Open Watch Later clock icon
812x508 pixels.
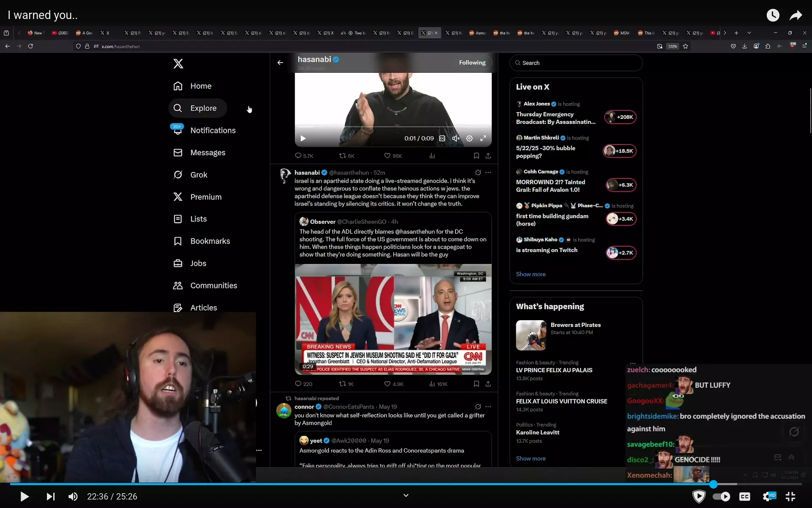[773, 15]
